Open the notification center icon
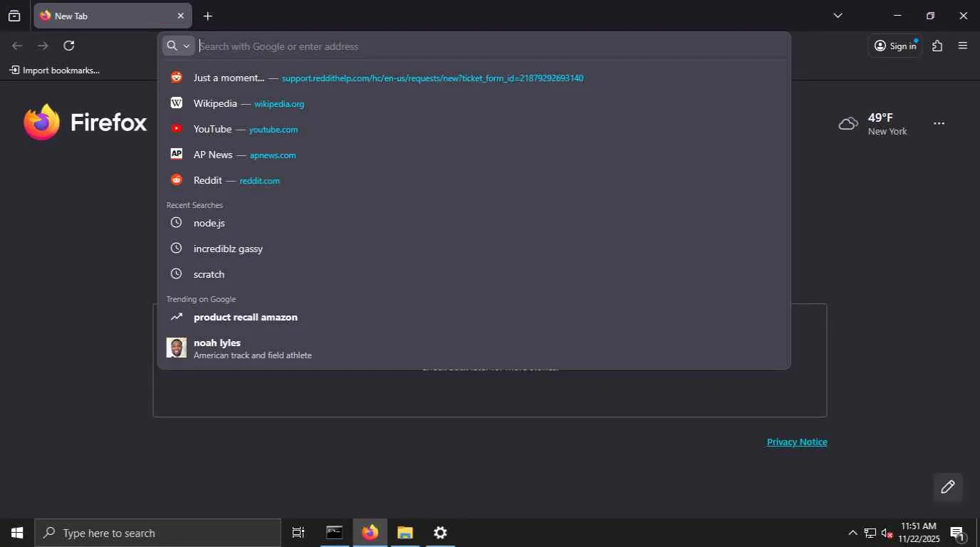Screen dimensions: 980x547 click(x=958, y=533)
